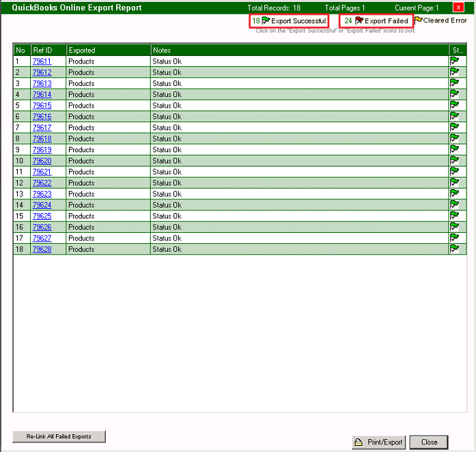Click the green status flag for Ref ID 79625
This screenshot has height=452, width=476.
(x=454, y=216)
